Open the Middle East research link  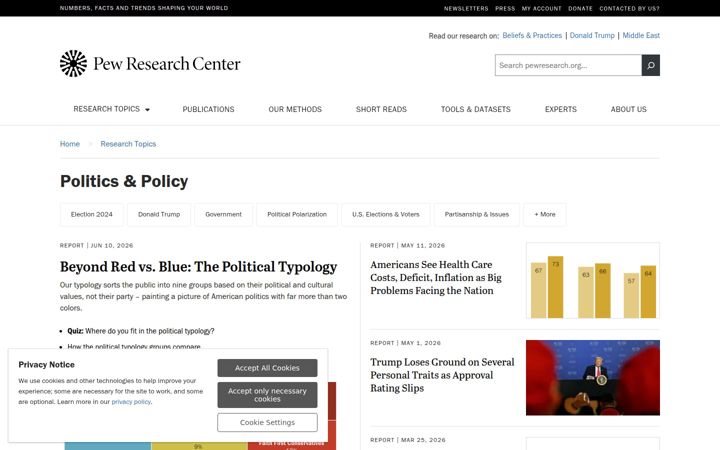tap(641, 35)
